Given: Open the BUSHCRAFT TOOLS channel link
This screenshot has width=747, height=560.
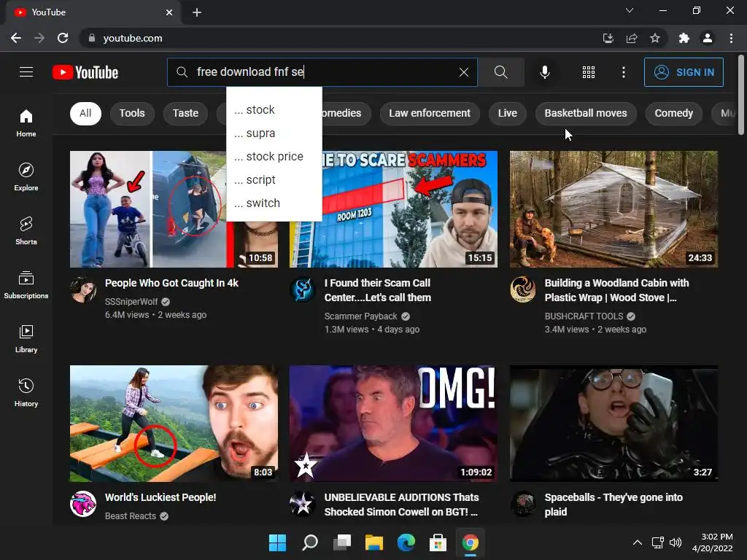Looking at the screenshot, I should [x=584, y=316].
